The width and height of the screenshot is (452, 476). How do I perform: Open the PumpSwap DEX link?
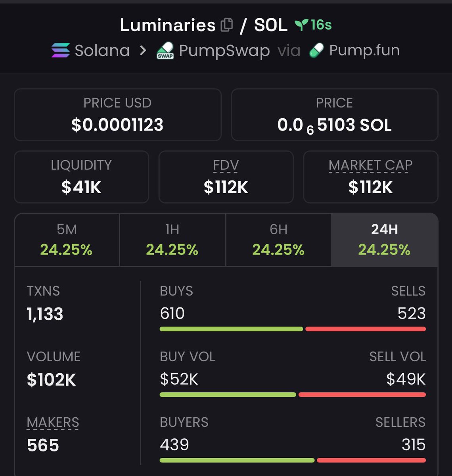coord(224,51)
